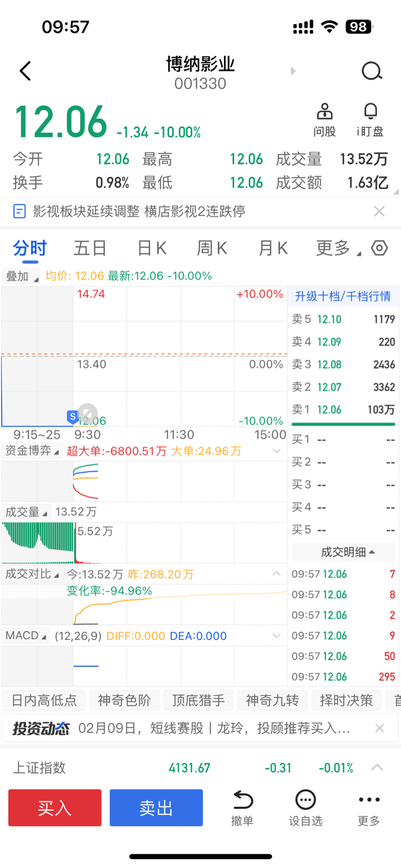Close the 投资动态 notification bar
The image size is (401, 868).
click(x=380, y=728)
